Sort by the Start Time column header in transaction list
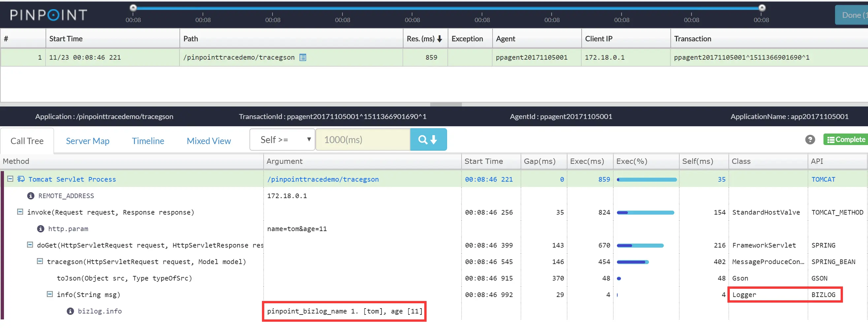Viewport: 868px width, 328px height. (x=113, y=39)
